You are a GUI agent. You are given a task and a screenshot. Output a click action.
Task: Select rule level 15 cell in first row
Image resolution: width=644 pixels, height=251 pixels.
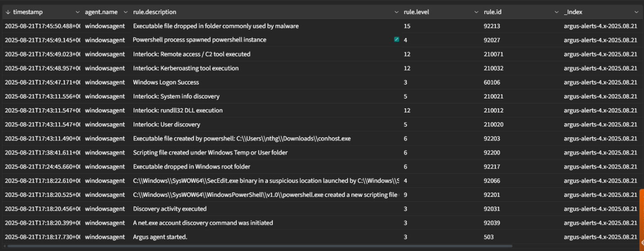click(x=407, y=26)
